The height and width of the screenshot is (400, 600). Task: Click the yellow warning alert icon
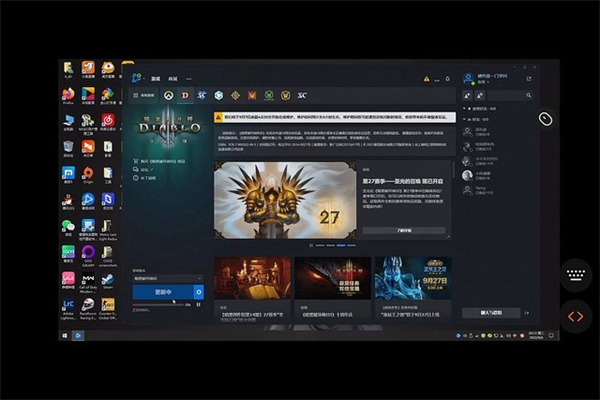(x=426, y=78)
